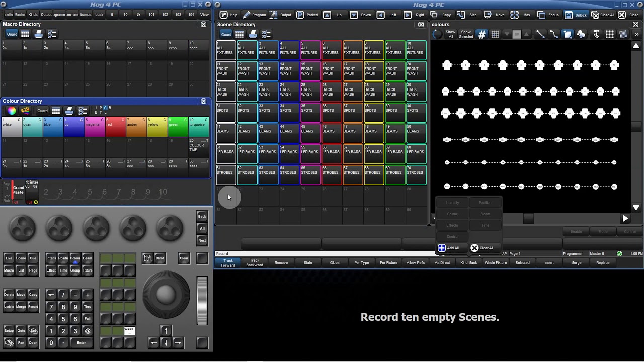Open the configure checklist icon in Scene Directory
The width and height of the screenshot is (644, 362).
[x=266, y=34]
